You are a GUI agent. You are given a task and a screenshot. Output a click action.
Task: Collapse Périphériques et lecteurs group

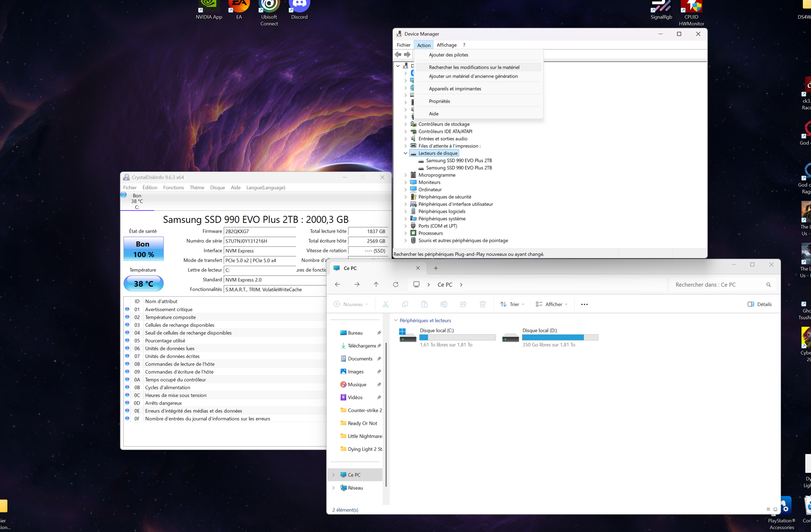pos(396,320)
